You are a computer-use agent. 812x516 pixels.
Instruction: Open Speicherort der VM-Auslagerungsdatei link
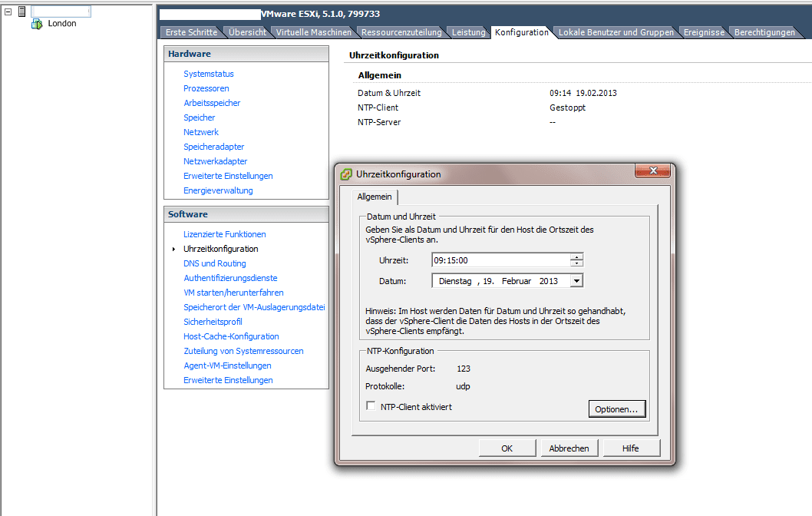(x=254, y=306)
